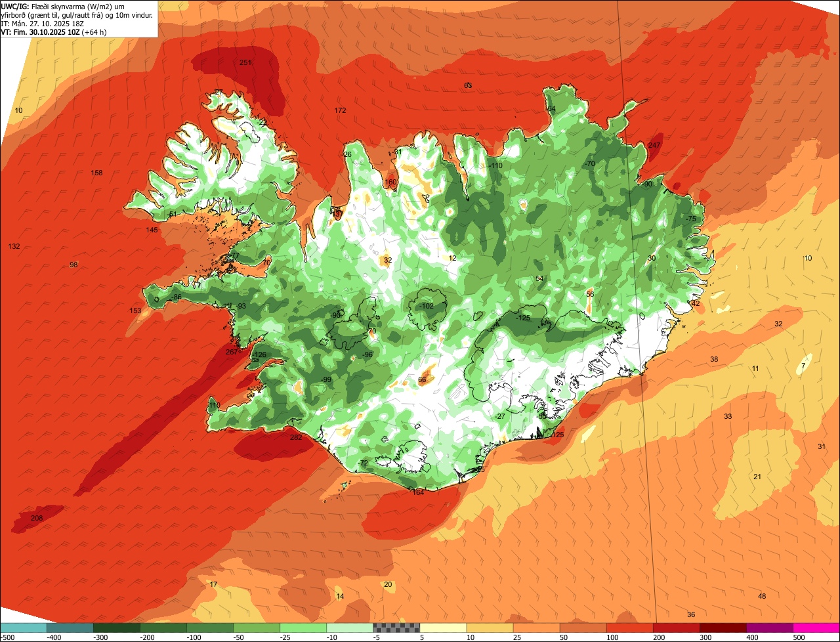Click the map value '172'
This screenshot has height=642, width=840.
[340, 110]
